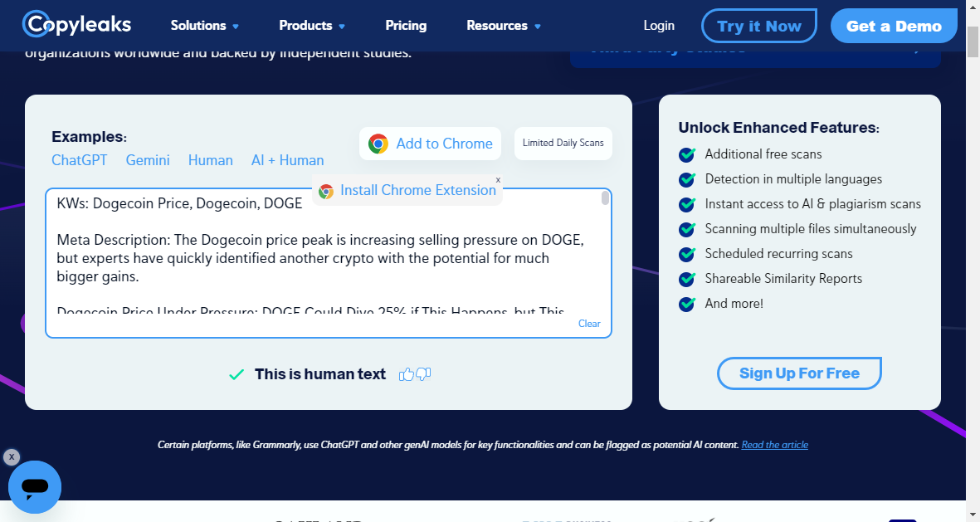
Task: Click the 'Detection in multiple languages' text
Action: (793, 178)
